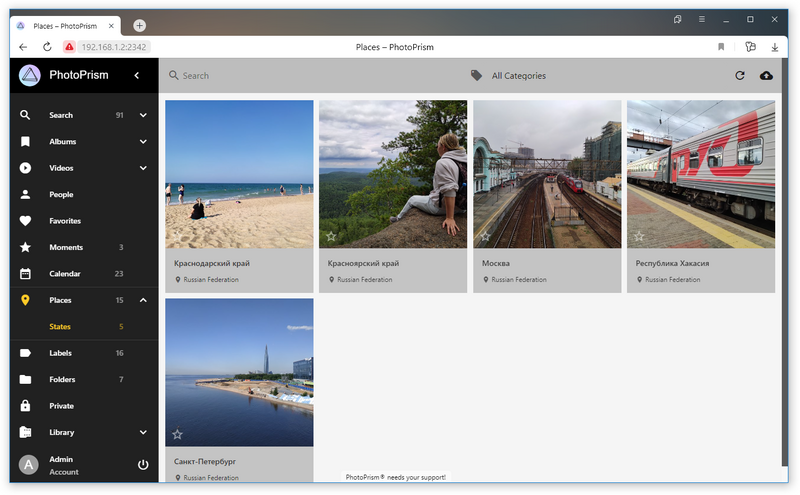Click Russian Federation under Москва
Viewport: 800px width, 495px height.
519,280
